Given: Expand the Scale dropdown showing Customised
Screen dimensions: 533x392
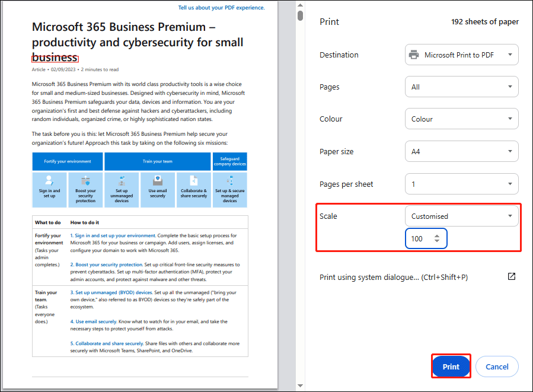Looking at the screenshot, I should click(x=462, y=216).
